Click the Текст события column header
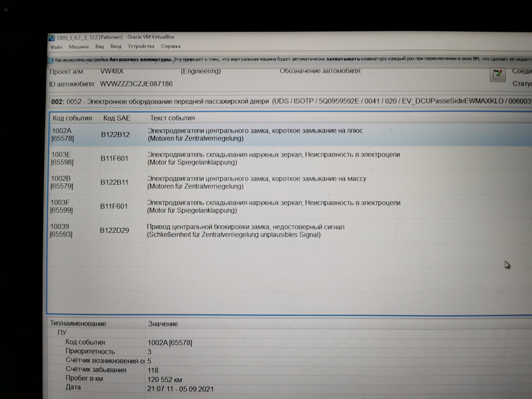532x399 pixels. tap(172, 118)
